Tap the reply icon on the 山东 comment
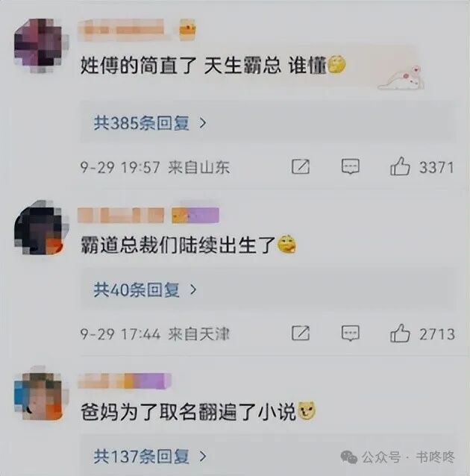This screenshot has height=476, width=470. point(351,166)
